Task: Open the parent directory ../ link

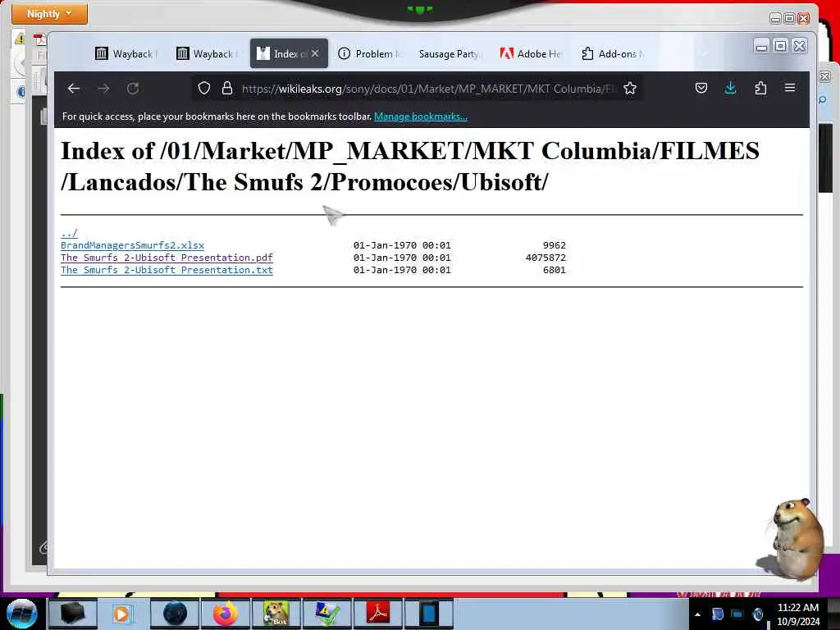Action: click(69, 233)
